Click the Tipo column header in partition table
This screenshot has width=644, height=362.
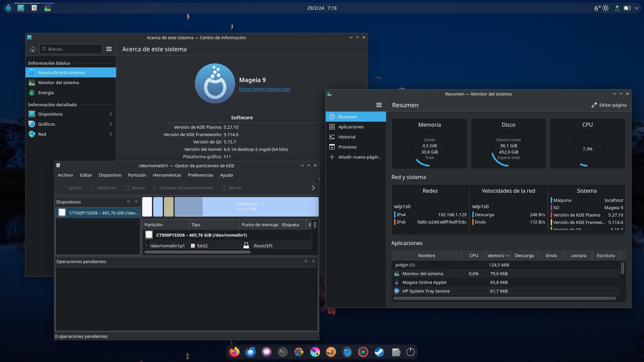pyautogui.click(x=214, y=225)
